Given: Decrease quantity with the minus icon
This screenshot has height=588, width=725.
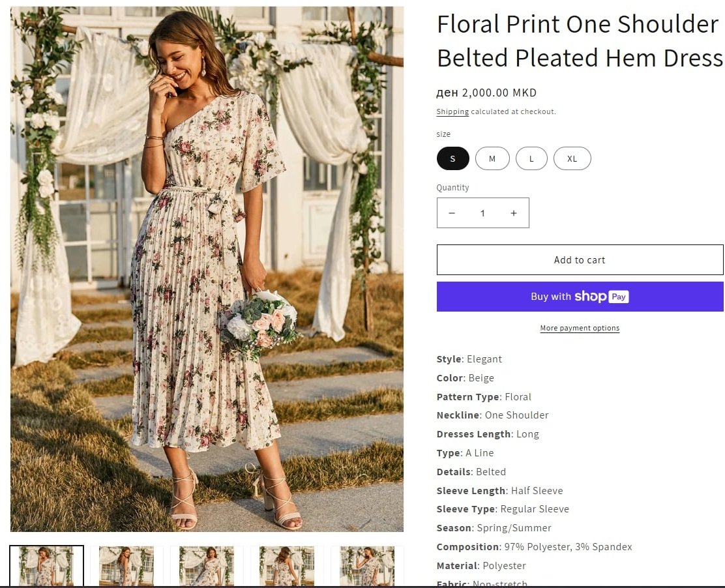Looking at the screenshot, I should [452, 213].
